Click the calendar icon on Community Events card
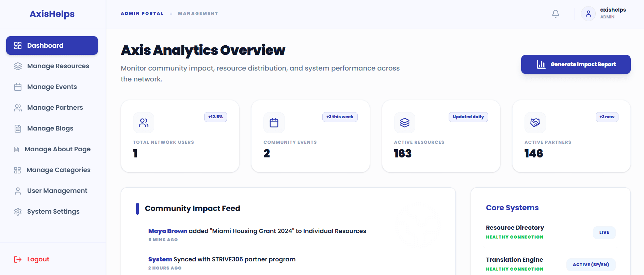 click(x=274, y=123)
